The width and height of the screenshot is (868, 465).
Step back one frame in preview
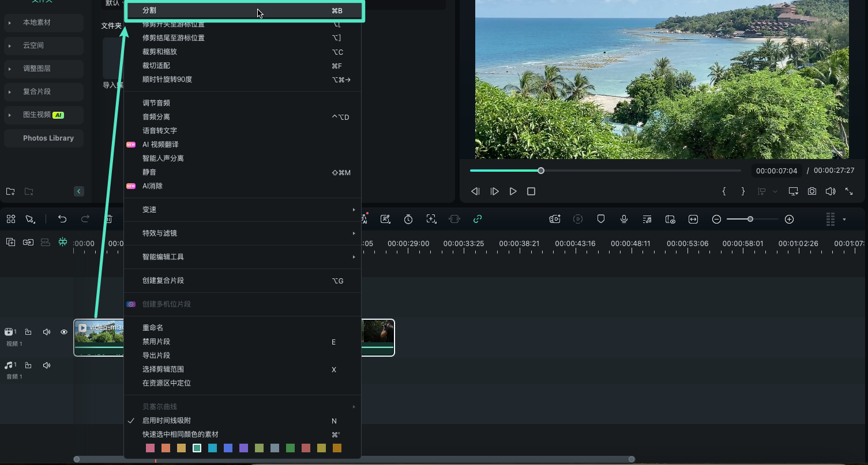pos(475,191)
